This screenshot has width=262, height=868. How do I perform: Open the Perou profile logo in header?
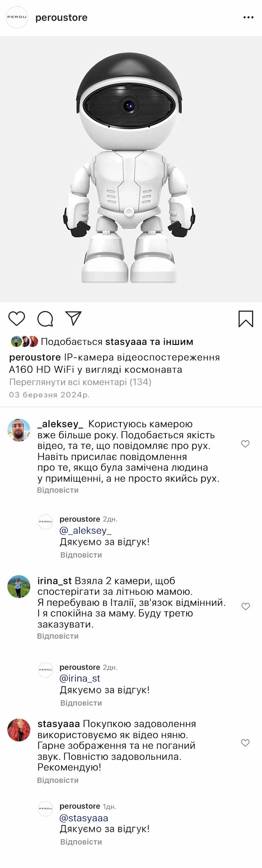click(17, 18)
